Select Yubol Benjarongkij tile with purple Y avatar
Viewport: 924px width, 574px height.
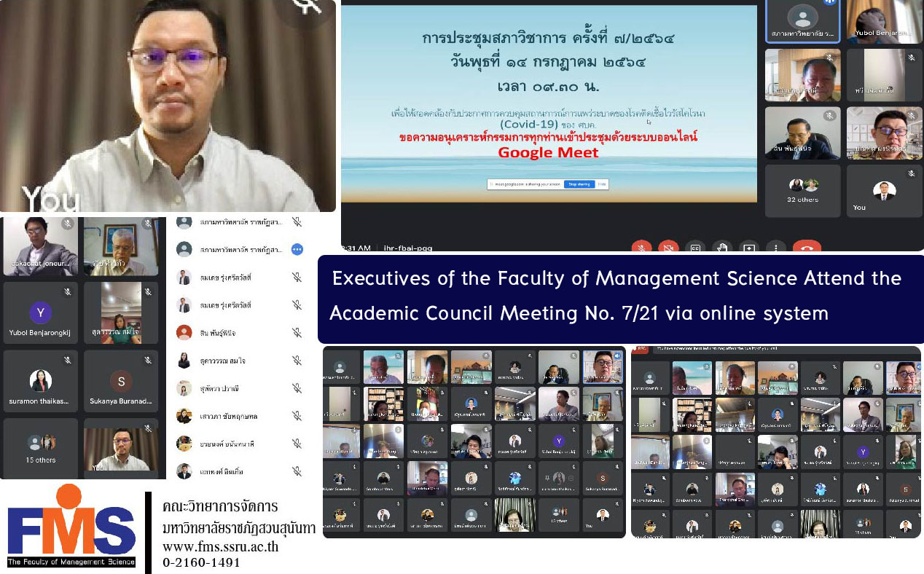click(41, 313)
